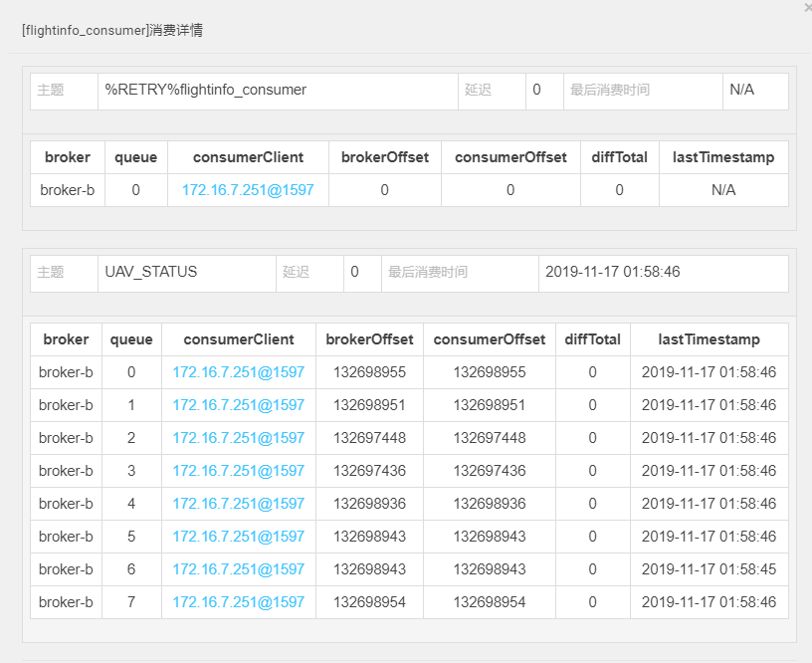812x663 pixels.
Task: Click lastTimestamp 2019-11-17 01:58:45 in queue 6 row
Action: coord(709,569)
